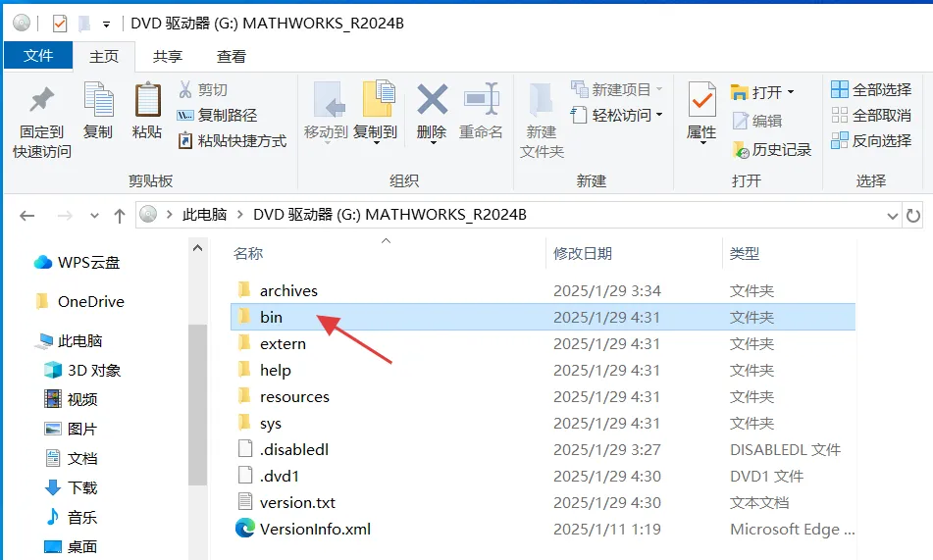This screenshot has width=933, height=560.
Task: Click the New Folder (新建文件夹) icon
Action: pyautogui.click(x=542, y=99)
